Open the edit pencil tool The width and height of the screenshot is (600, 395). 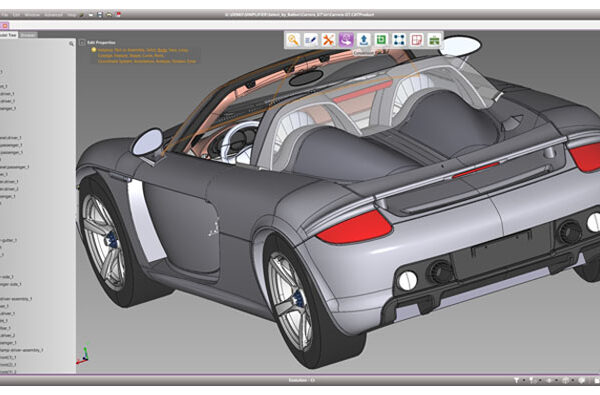click(310, 39)
